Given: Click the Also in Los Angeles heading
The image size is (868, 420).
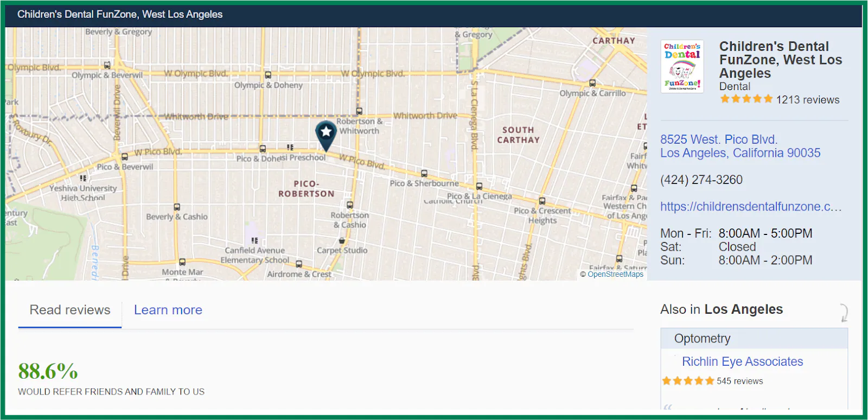Looking at the screenshot, I should pos(722,309).
